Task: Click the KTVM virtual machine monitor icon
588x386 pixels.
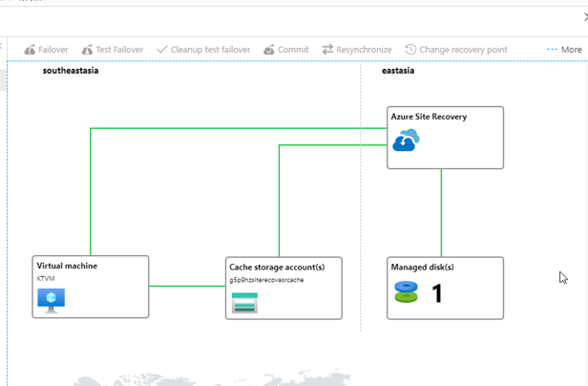Action: tap(51, 300)
